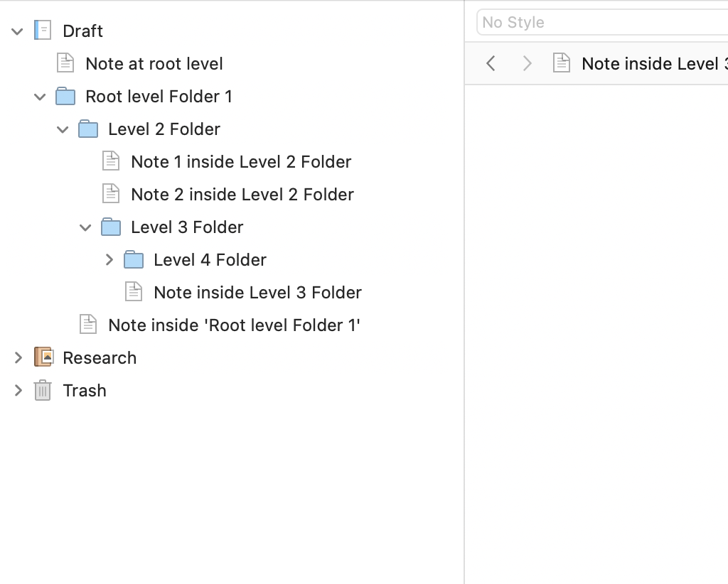Open "Note inside 'Root level Folder 1'"
This screenshot has width=728, height=584.
click(234, 325)
